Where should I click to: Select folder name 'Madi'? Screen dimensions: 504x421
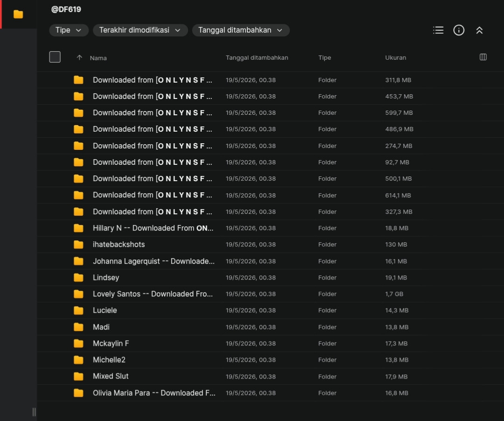[x=101, y=327]
